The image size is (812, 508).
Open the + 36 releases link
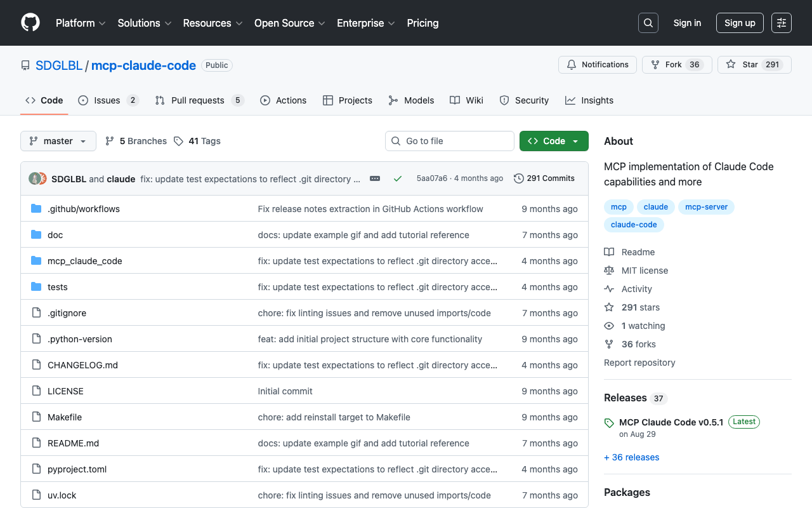[631, 457]
